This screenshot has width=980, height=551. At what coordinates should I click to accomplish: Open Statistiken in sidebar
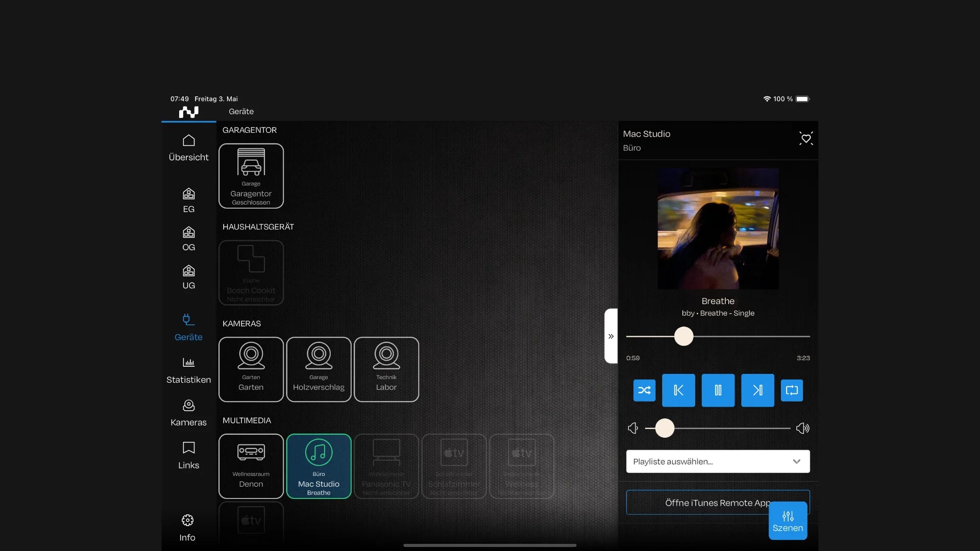pyautogui.click(x=188, y=370)
